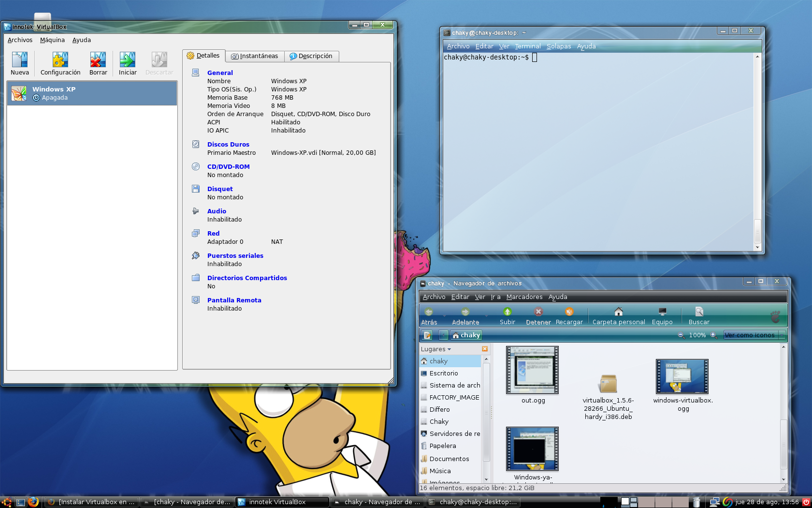Close the Lugares side panel
Screen dimensions: 812x508
pos(485,349)
